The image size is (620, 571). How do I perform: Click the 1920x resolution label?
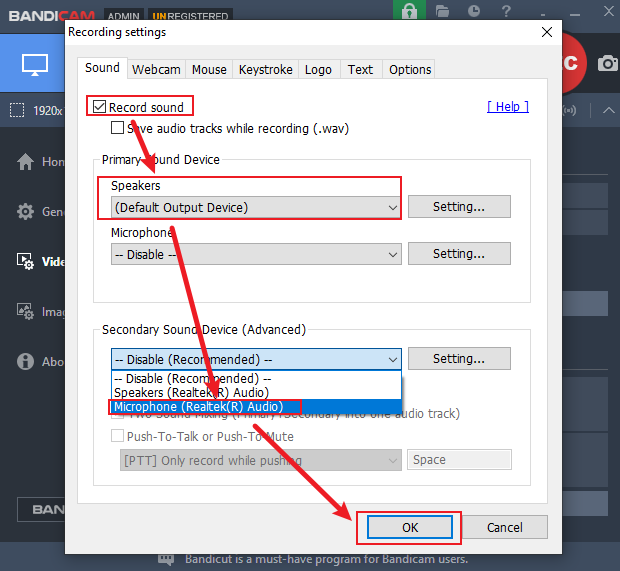coord(48,111)
